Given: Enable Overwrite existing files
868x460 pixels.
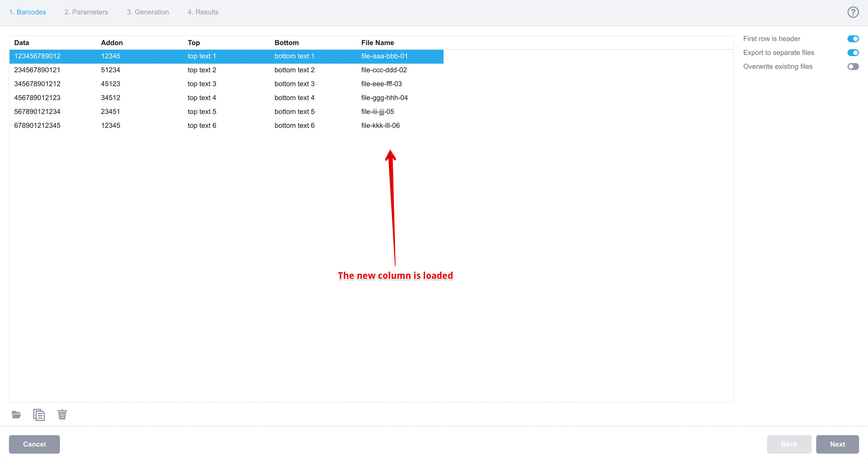Looking at the screenshot, I should click(853, 66).
